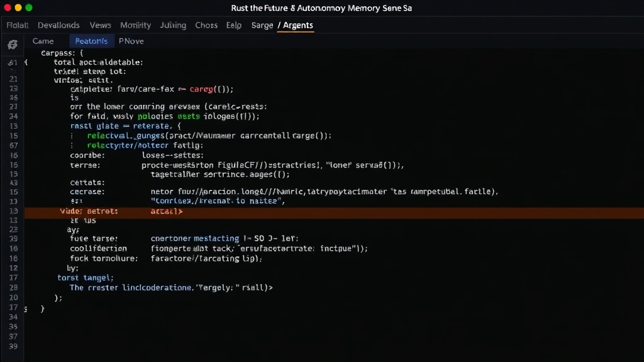Click 'total apct aldetable:' line
The width and height of the screenshot is (644, 362).
(x=98, y=62)
